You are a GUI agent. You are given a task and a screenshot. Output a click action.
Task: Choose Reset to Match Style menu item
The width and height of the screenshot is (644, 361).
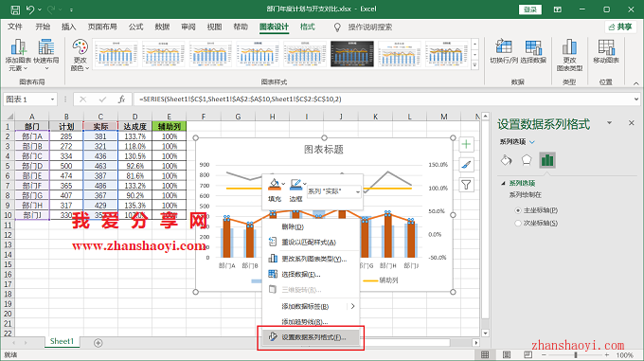coord(311,243)
